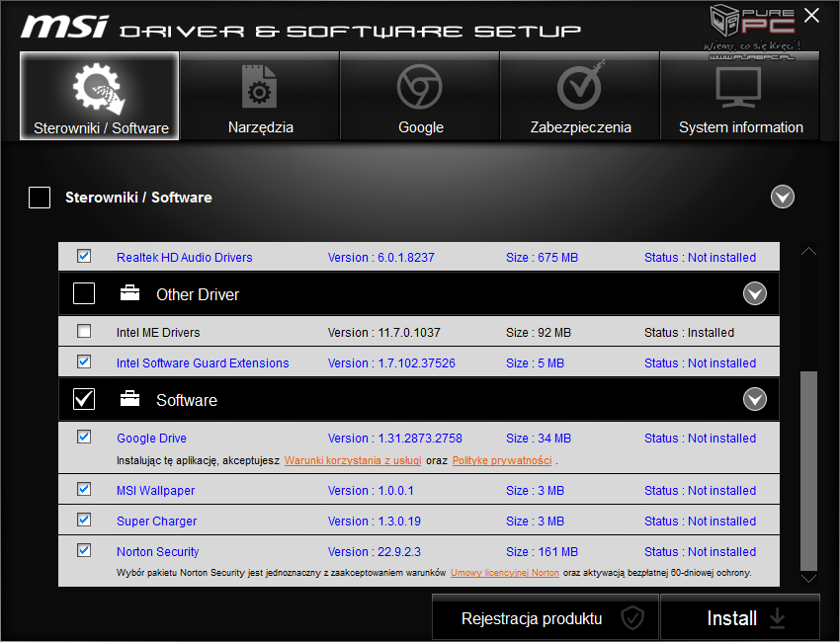Check the Other Driver group checkbox
The height and width of the screenshot is (642, 840).
coord(84,293)
